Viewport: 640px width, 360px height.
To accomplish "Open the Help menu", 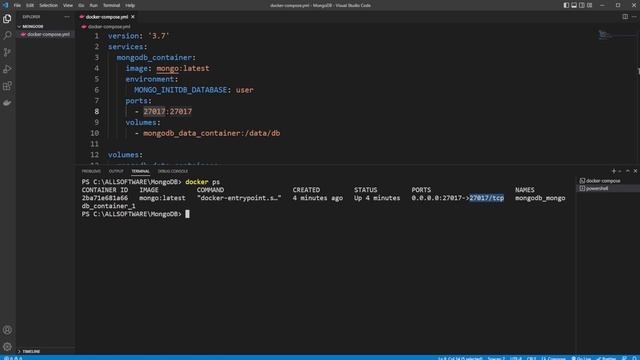I will pos(130,5).
